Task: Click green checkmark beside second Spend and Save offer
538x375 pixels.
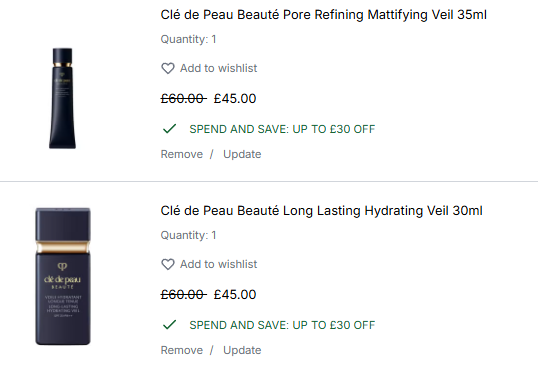Action: pyautogui.click(x=169, y=325)
